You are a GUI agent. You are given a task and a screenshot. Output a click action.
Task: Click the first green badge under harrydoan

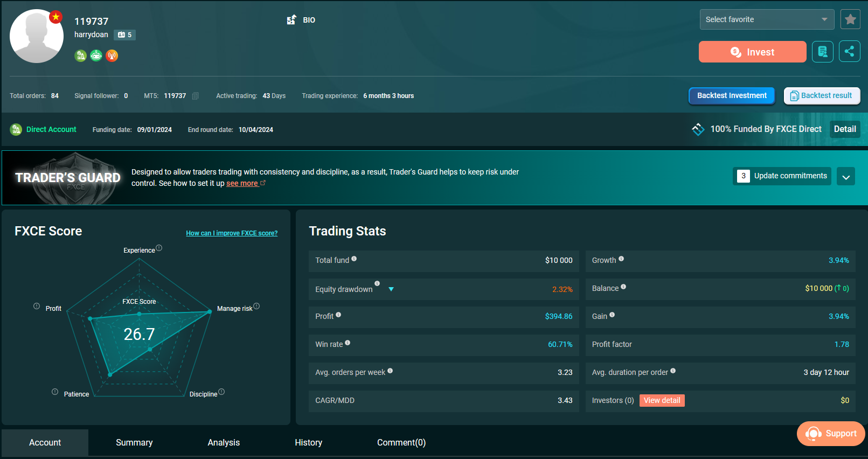pos(80,55)
